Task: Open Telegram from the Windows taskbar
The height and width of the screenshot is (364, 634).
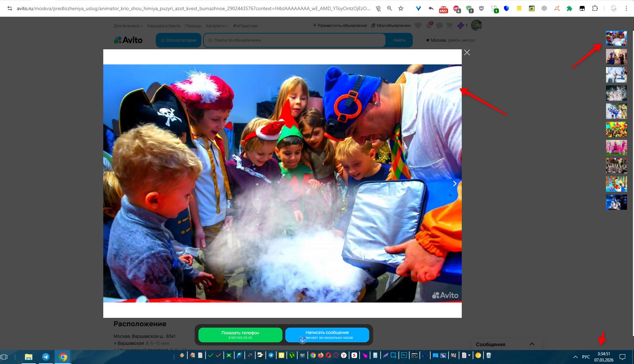Action: point(46,357)
